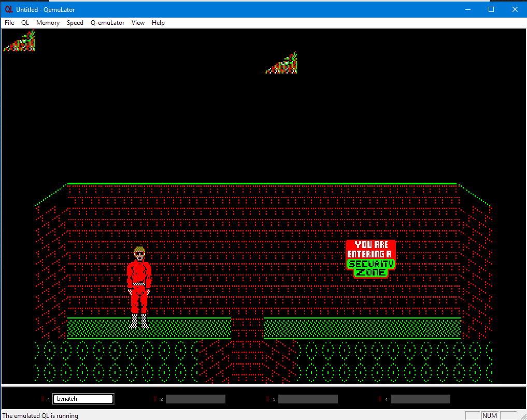
Task: Click the glitched sprite floating in the sky
Action: click(281, 63)
